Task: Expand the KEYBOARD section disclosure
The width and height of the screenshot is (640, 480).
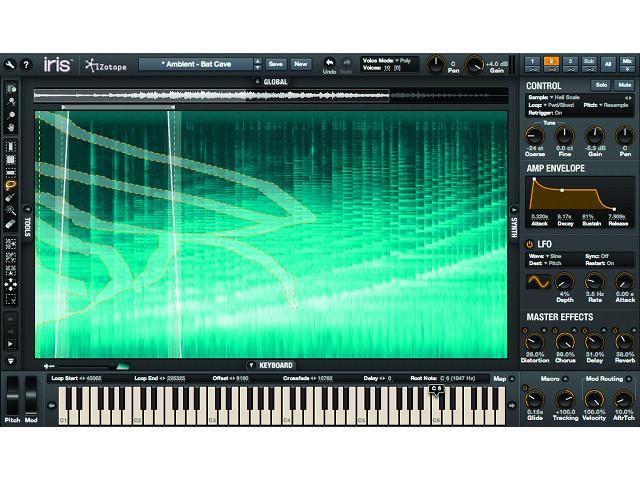Action: (252, 365)
